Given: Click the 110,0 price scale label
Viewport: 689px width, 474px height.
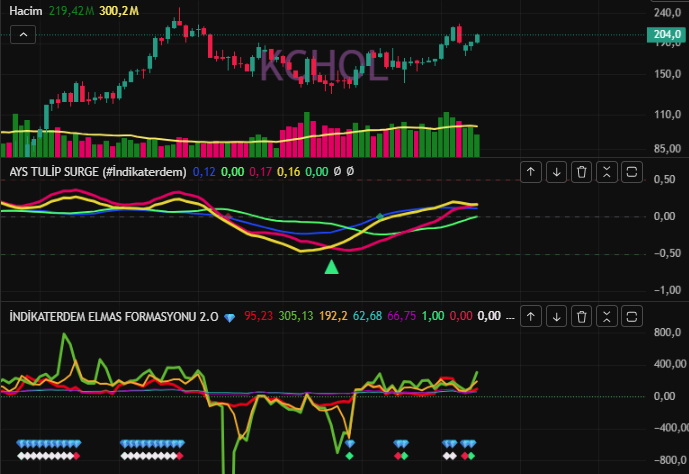Looking at the screenshot, I should point(667,115).
